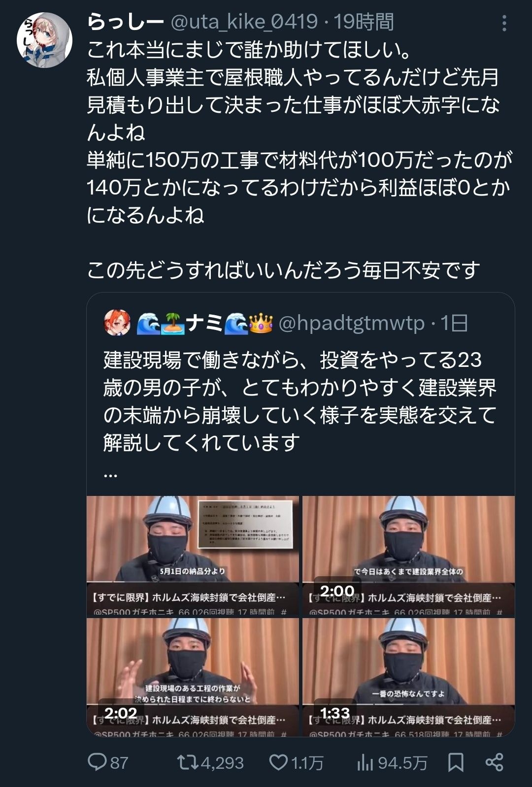Viewport: 532px width, 787px height.
Task: Play the first video thumbnail with document
Action: tap(193, 556)
